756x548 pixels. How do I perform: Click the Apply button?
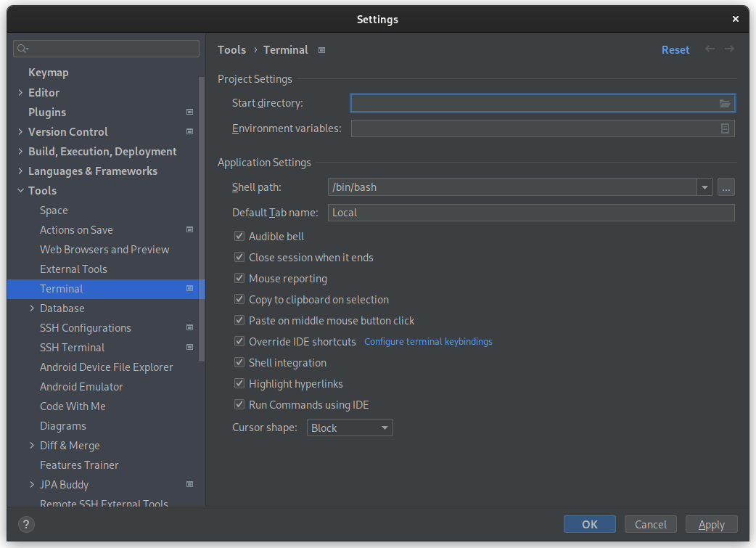coord(712,524)
